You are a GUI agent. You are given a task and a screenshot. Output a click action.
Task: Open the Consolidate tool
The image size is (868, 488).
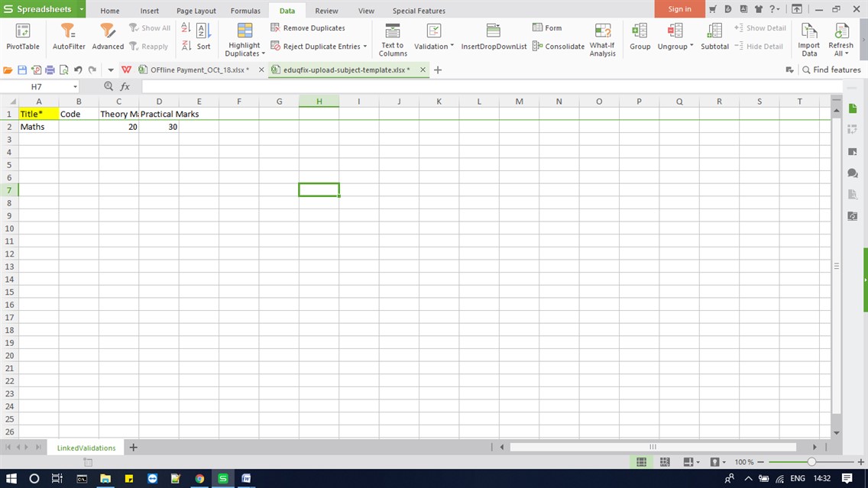point(559,47)
